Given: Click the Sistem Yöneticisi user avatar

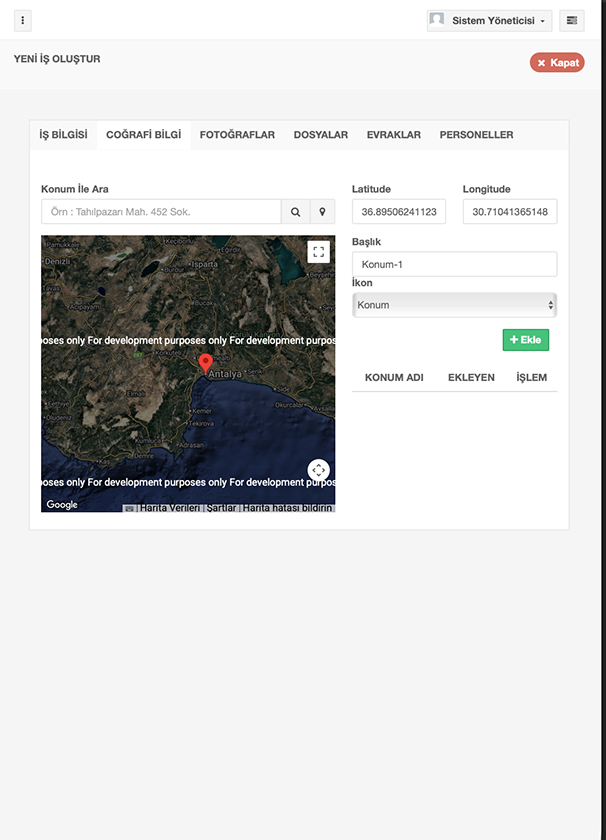Looking at the screenshot, I should click(x=437, y=20).
